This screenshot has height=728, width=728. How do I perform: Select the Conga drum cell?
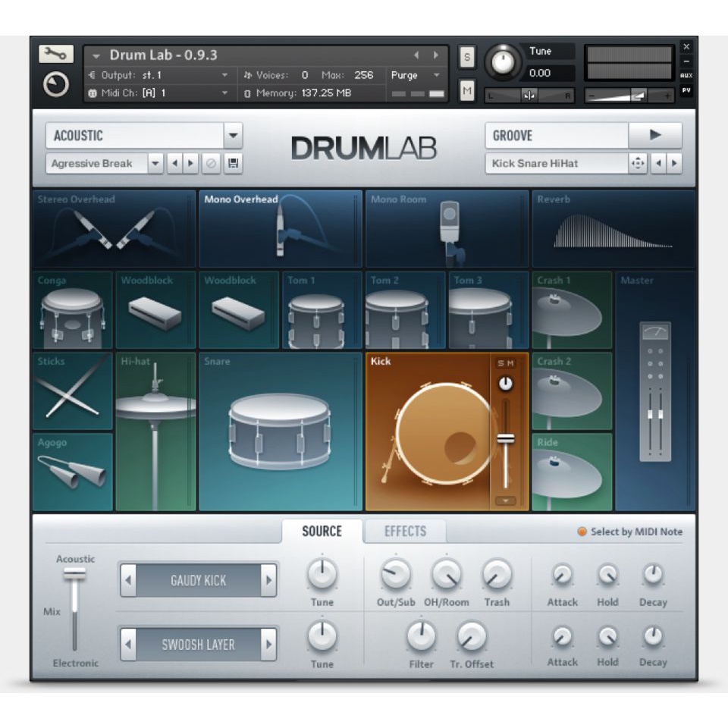tap(73, 310)
